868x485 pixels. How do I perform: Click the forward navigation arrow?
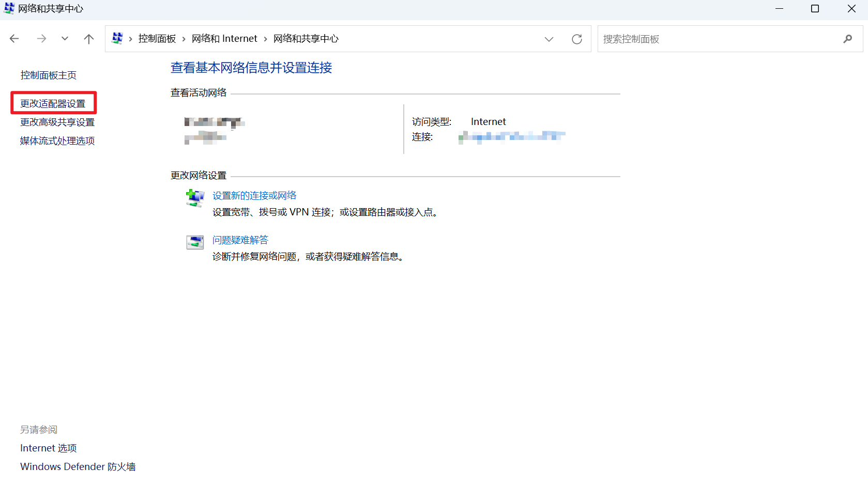click(41, 38)
